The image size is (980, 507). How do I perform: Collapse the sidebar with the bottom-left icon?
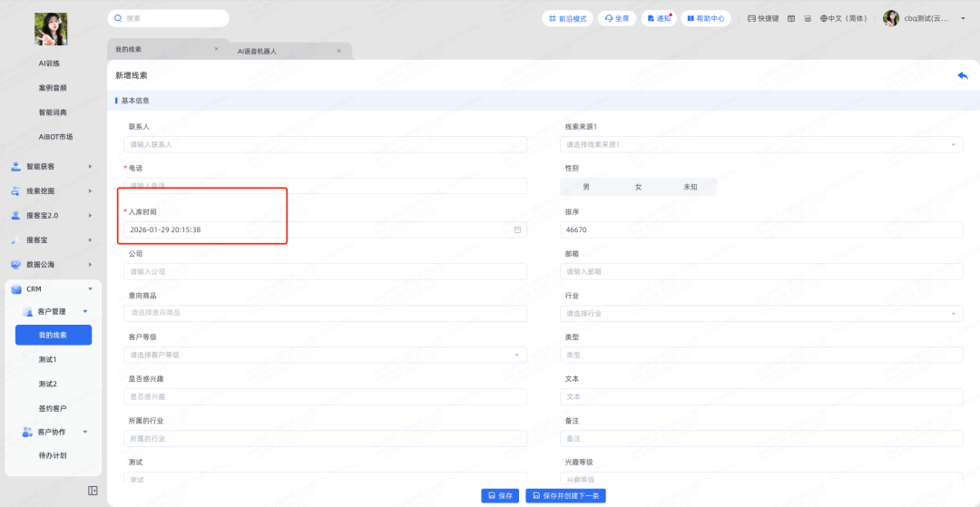click(93, 491)
